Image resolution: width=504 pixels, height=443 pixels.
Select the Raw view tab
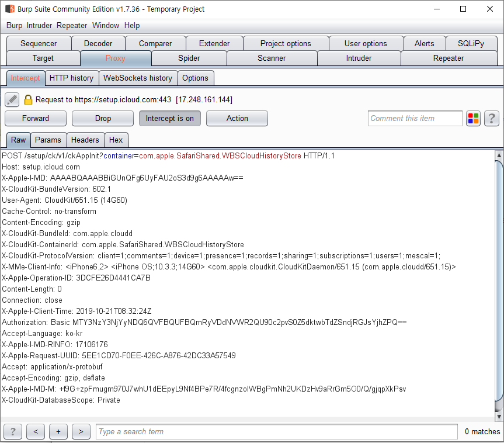(18, 140)
